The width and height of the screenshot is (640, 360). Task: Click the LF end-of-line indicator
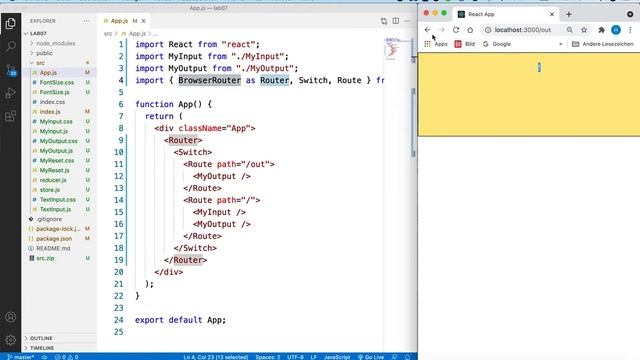[313, 357]
